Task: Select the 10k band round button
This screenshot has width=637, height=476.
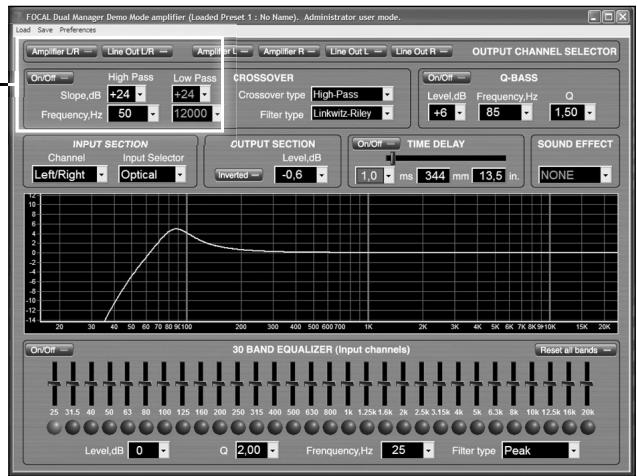Action: (x=532, y=427)
